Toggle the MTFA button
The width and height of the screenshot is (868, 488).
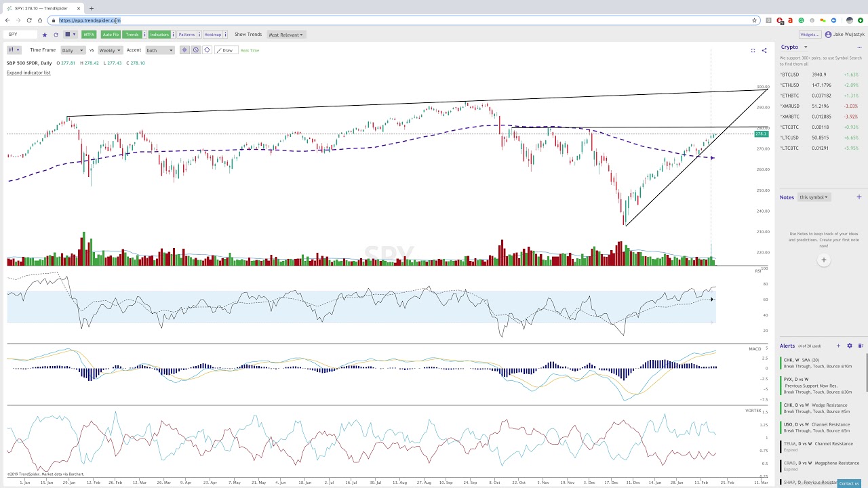[89, 35]
